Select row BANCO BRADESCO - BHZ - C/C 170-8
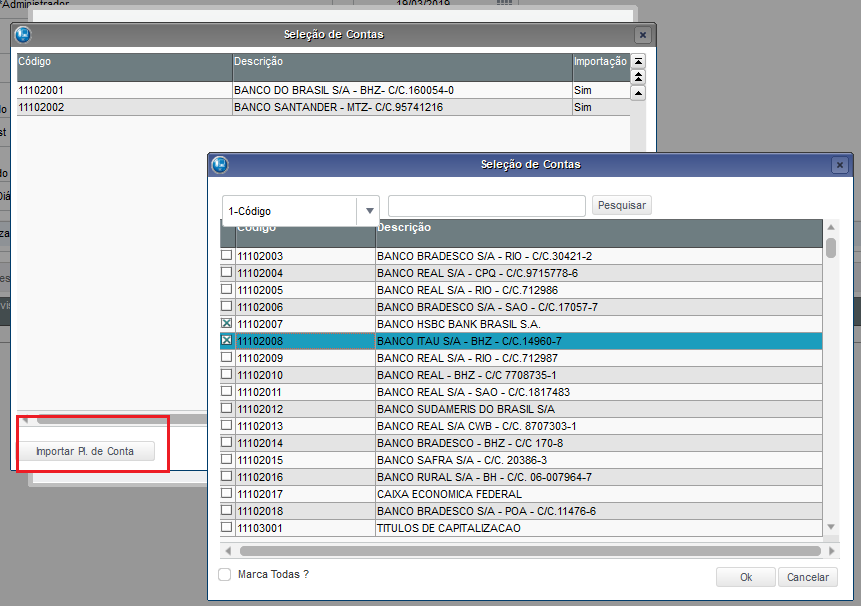The width and height of the screenshot is (861, 606). tap(521, 443)
